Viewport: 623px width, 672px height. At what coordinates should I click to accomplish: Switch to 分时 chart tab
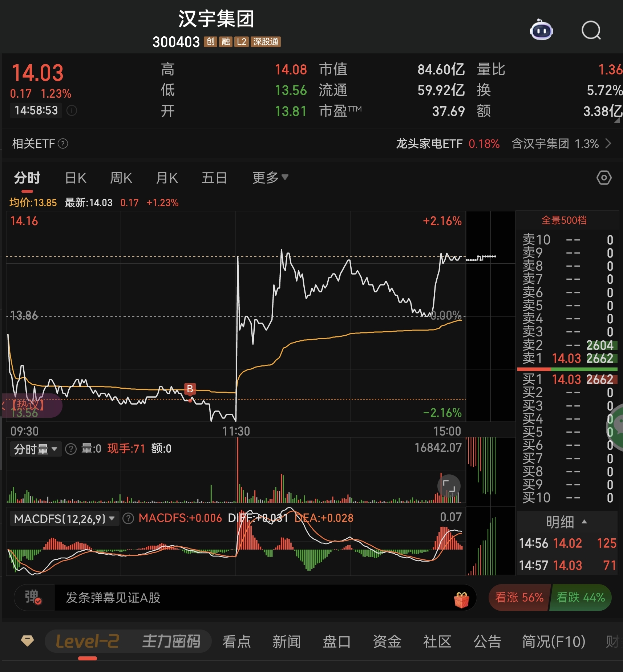[x=27, y=178]
